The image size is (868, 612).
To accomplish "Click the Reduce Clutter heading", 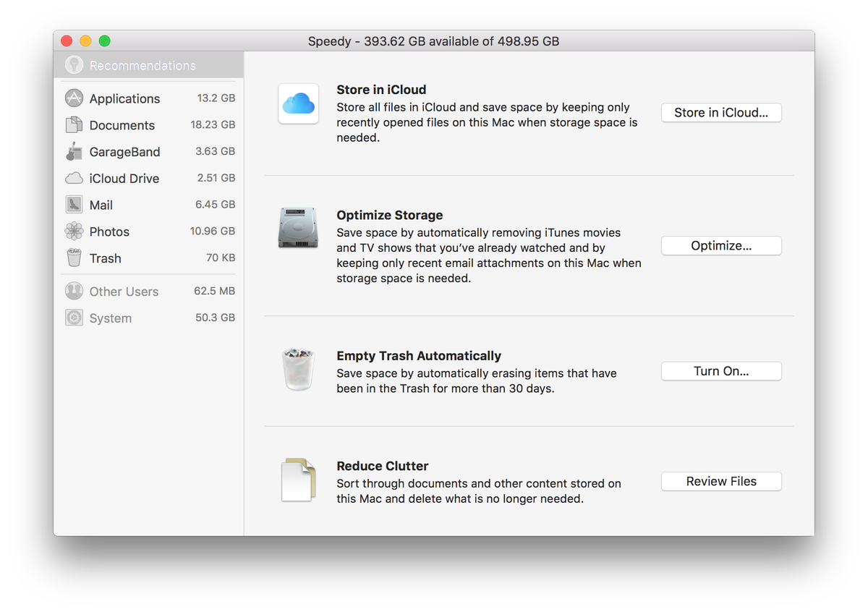I will tap(383, 466).
